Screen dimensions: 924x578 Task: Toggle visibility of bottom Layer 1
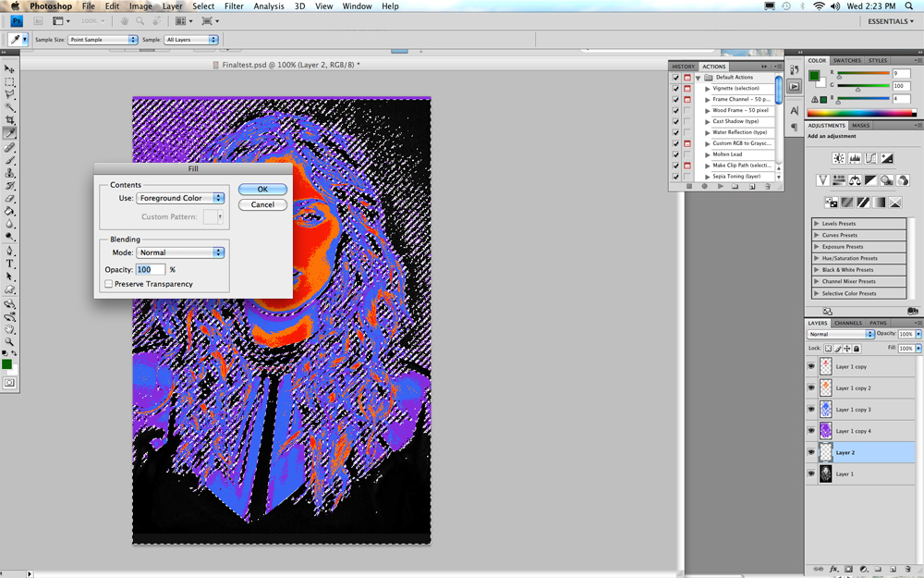[x=811, y=473]
